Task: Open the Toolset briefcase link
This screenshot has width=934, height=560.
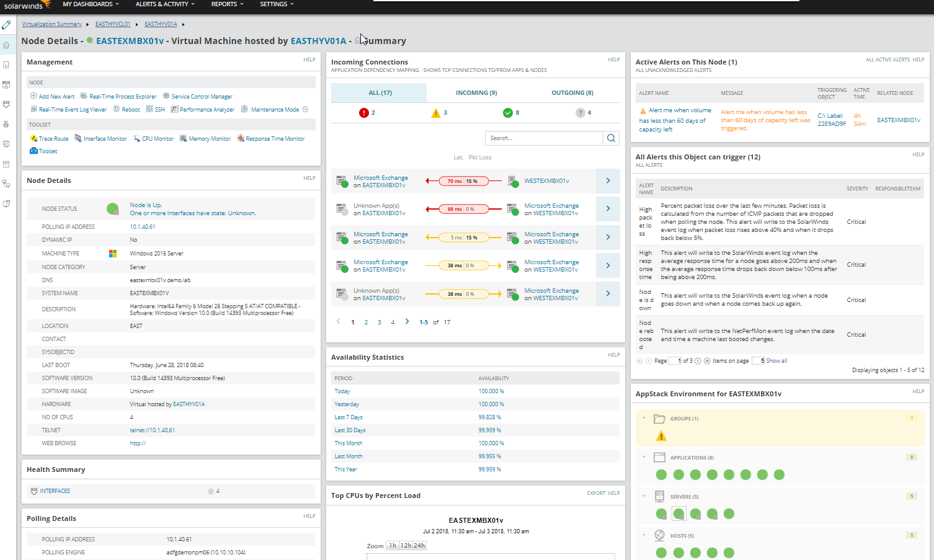Action: 43,151
